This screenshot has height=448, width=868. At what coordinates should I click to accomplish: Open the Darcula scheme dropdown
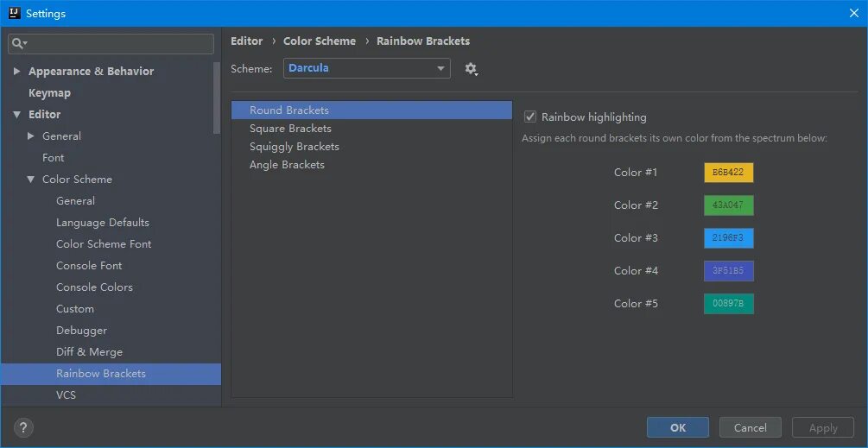(x=367, y=68)
